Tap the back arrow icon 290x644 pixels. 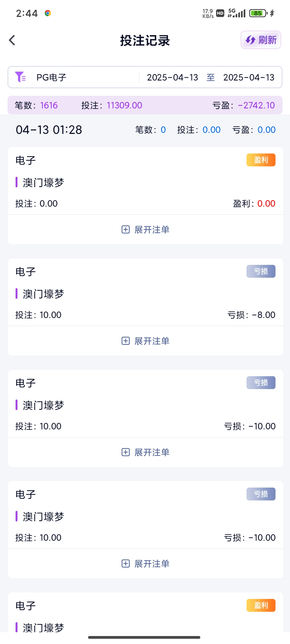[x=12, y=40]
